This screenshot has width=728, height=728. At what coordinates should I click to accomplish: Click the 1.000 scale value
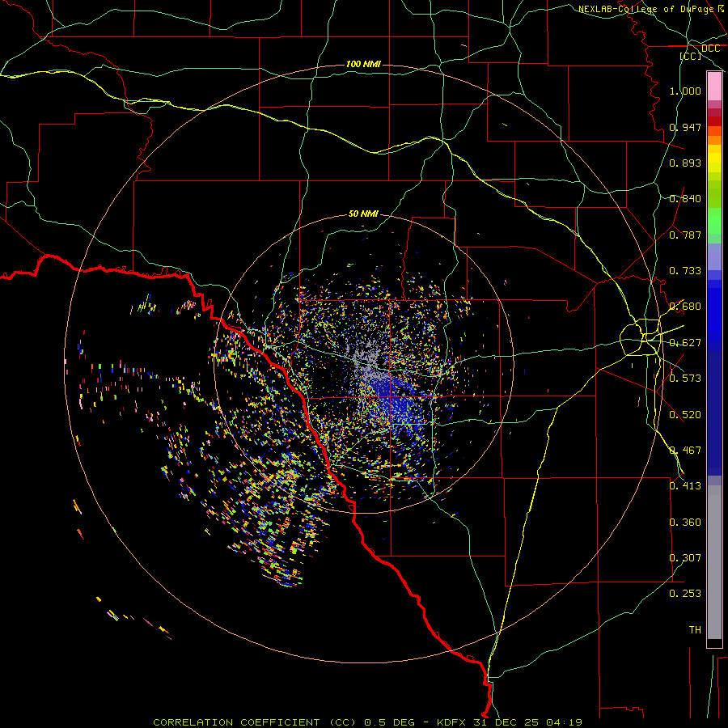(685, 91)
